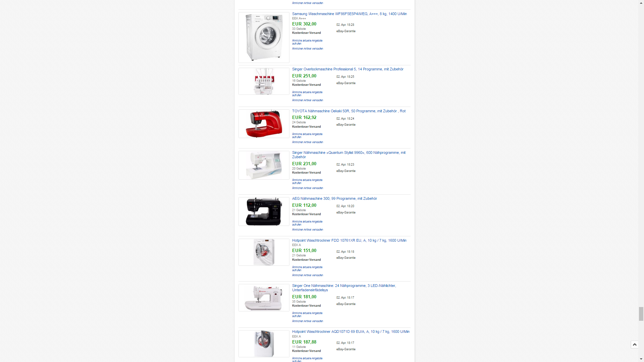Click the scrollbar down arrow
The width and height of the screenshot is (644, 362).
point(641,359)
